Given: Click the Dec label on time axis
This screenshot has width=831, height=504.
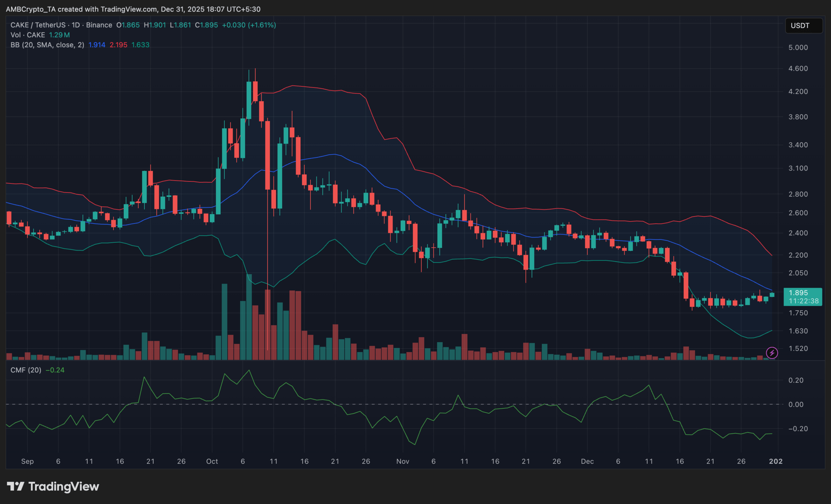Looking at the screenshot, I should pos(587,462).
